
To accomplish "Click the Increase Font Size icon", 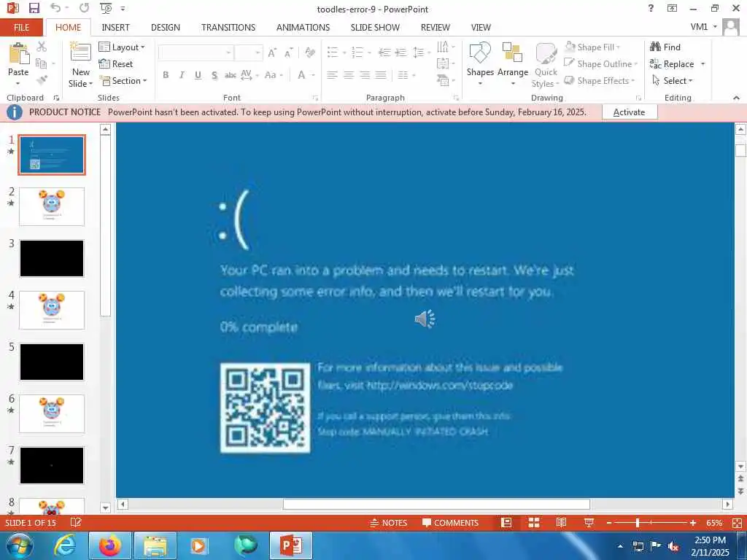I will coord(272,52).
